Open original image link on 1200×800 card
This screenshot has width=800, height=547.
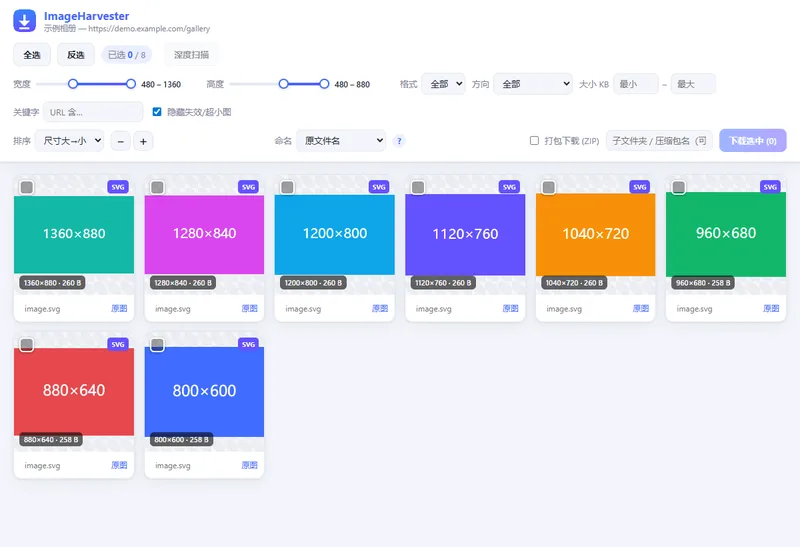tap(380, 308)
